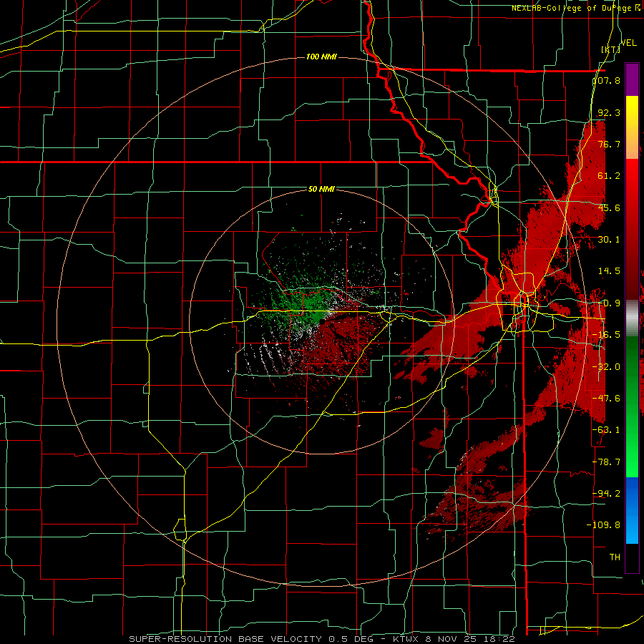This screenshot has height=644, width=644.
Task: Click the 50 NMI range ring label
Action: [x=321, y=189]
